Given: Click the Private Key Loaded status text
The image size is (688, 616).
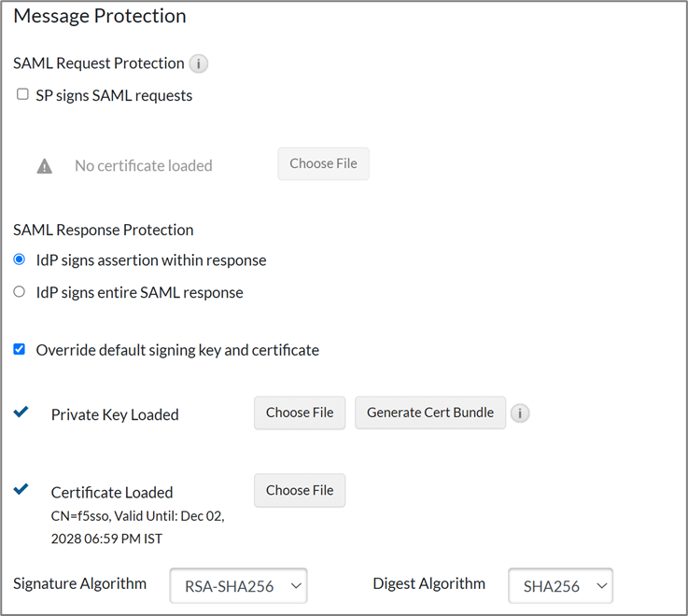Looking at the screenshot, I should coord(115,414).
